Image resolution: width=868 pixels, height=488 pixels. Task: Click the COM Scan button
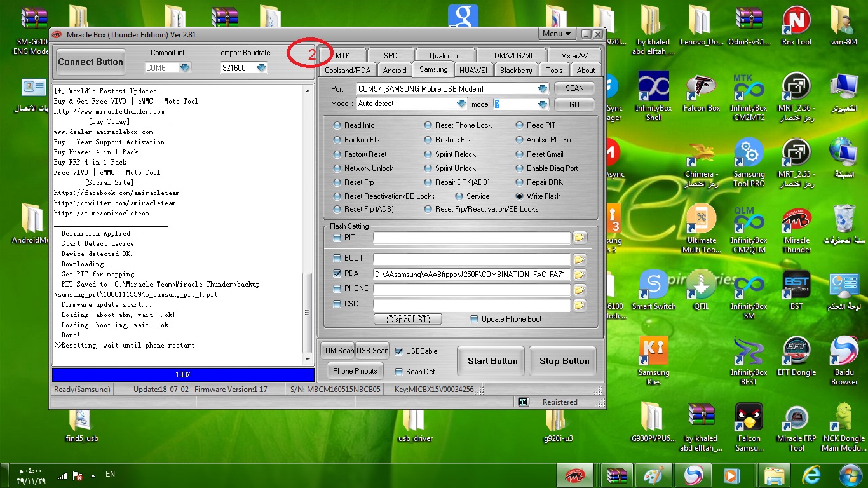tap(337, 351)
